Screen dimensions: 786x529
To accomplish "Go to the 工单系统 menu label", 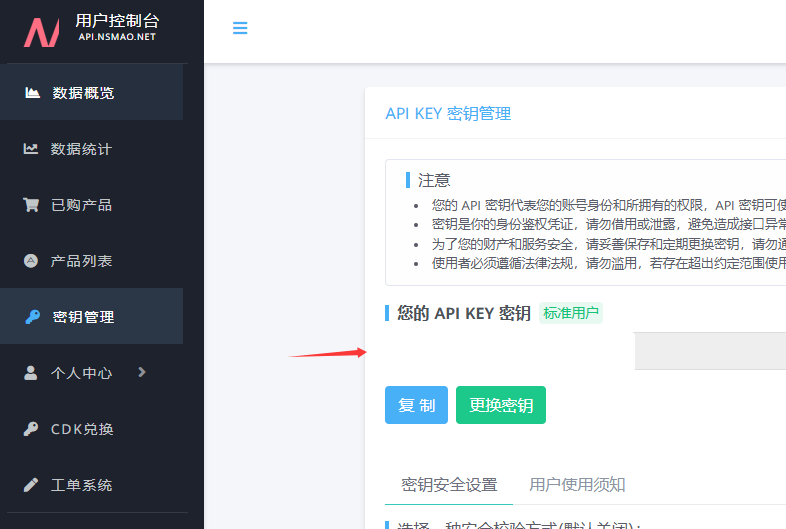I will point(82,485).
